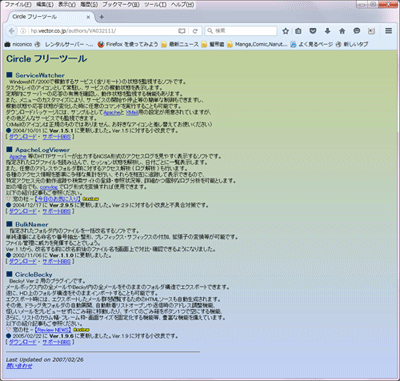Screen dimensions: 400x381
Task: Open a new tab with the plus button
Action: tap(102, 17)
